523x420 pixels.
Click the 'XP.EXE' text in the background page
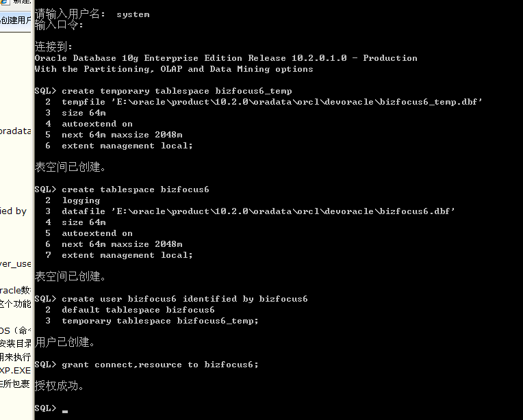(x=15, y=370)
